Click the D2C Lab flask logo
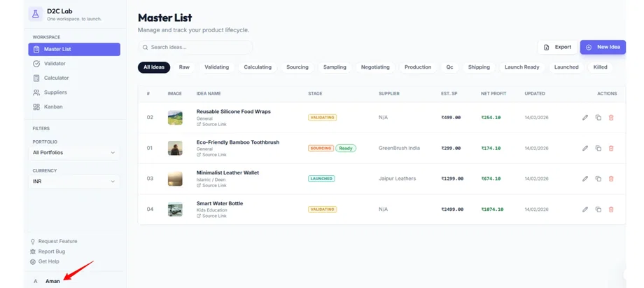This screenshot has width=644, height=288. point(35,14)
